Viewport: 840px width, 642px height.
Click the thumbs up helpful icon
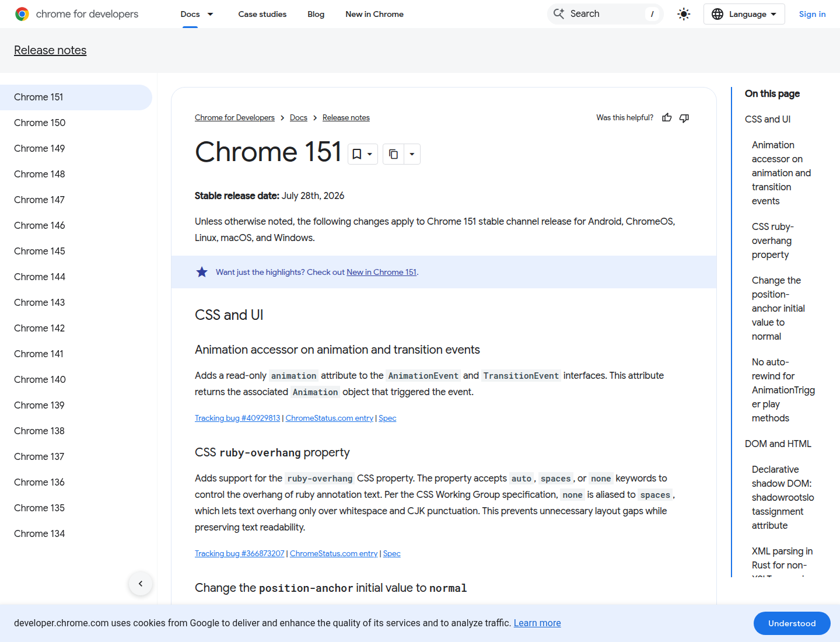[x=667, y=118]
